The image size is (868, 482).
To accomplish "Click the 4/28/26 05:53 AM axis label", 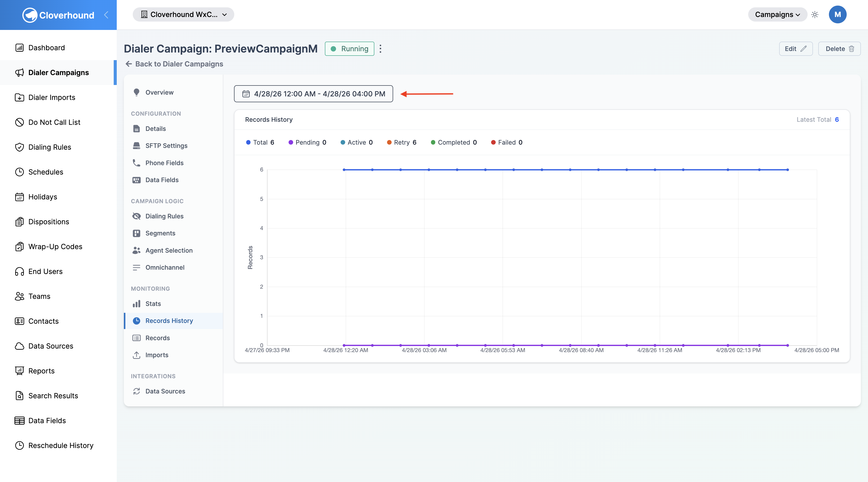I will 503,350.
